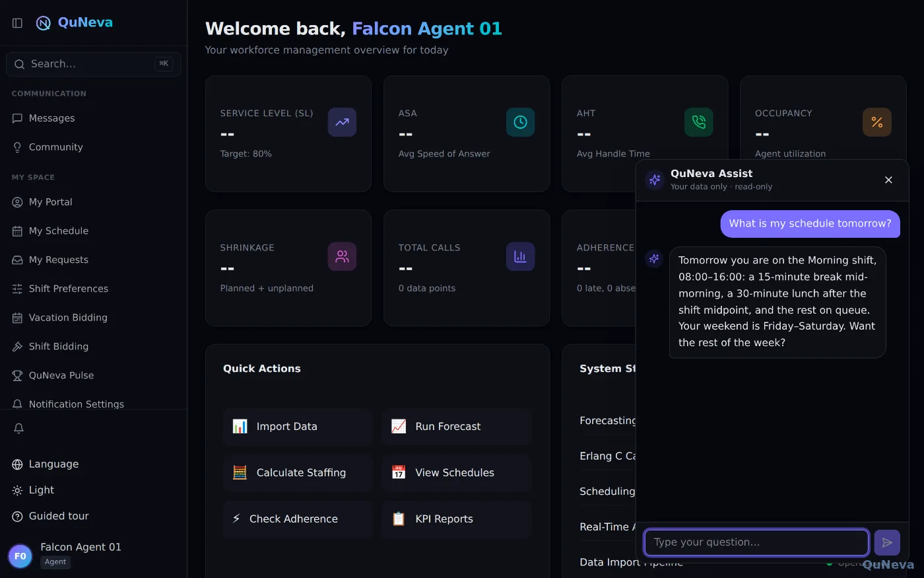The width and height of the screenshot is (924, 578).
Task: Click the Run Forecast quick action
Action: (x=457, y=427)
